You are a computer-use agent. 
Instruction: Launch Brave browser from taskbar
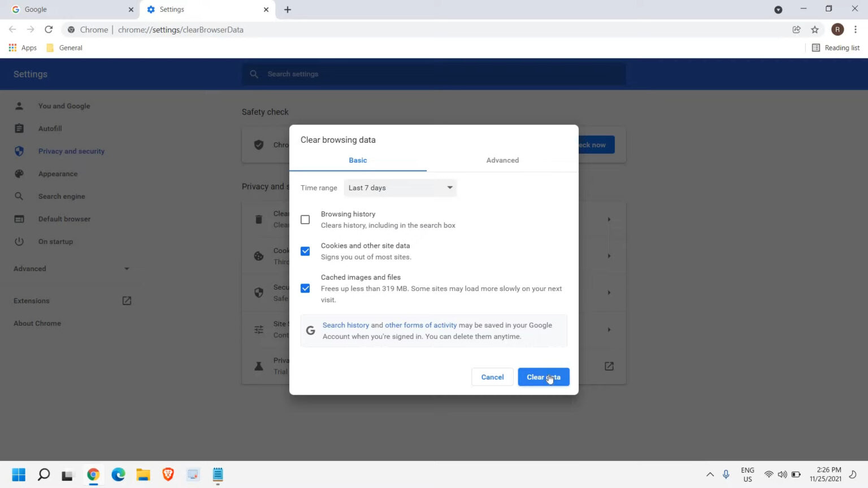168,474
